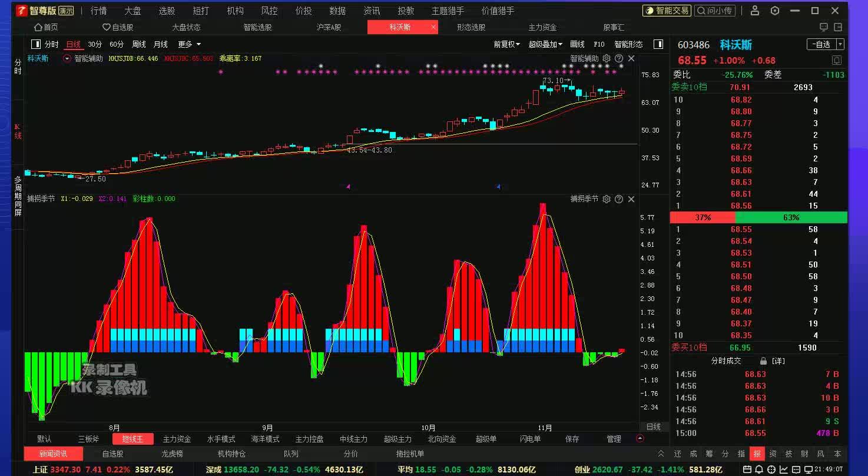Screen dimensions: 868x476
Task: Open the 新闻资讯 bottom tab
Action: (x=54, y=454)
